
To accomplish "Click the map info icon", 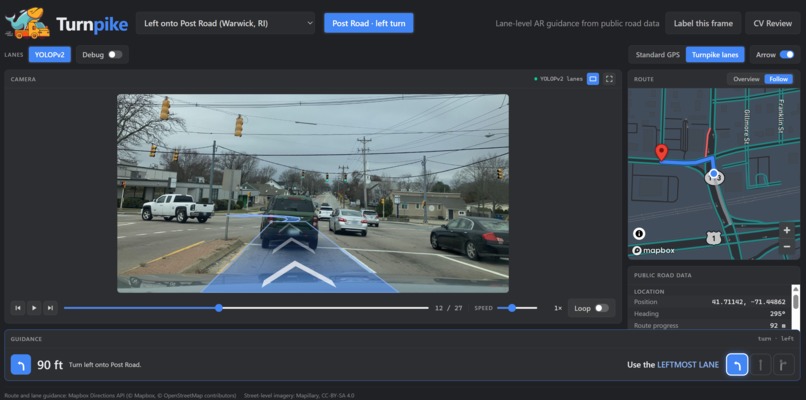I will coord(639,234).
